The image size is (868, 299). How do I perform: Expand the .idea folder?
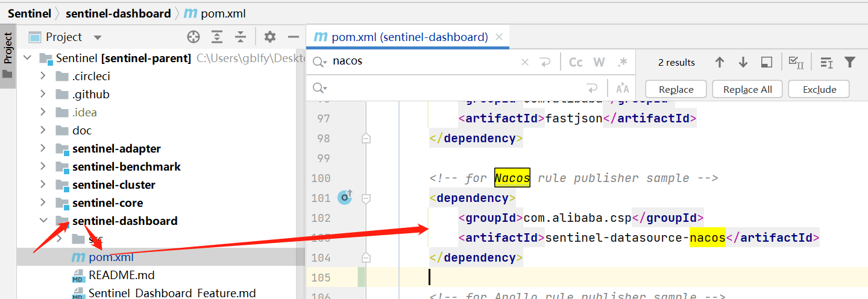[43, 112]
